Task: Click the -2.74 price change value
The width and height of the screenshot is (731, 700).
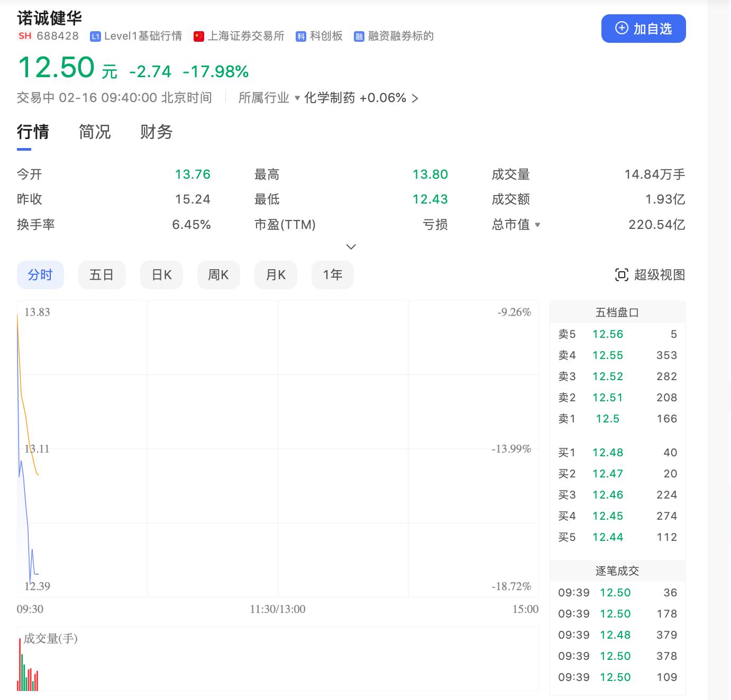Action: click(150, 71)
